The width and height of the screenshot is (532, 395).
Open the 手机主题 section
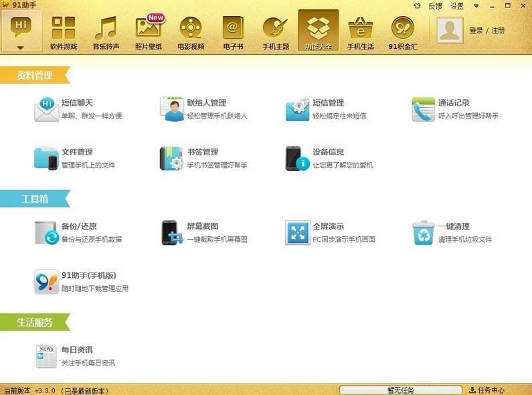(x=276, y=32)
